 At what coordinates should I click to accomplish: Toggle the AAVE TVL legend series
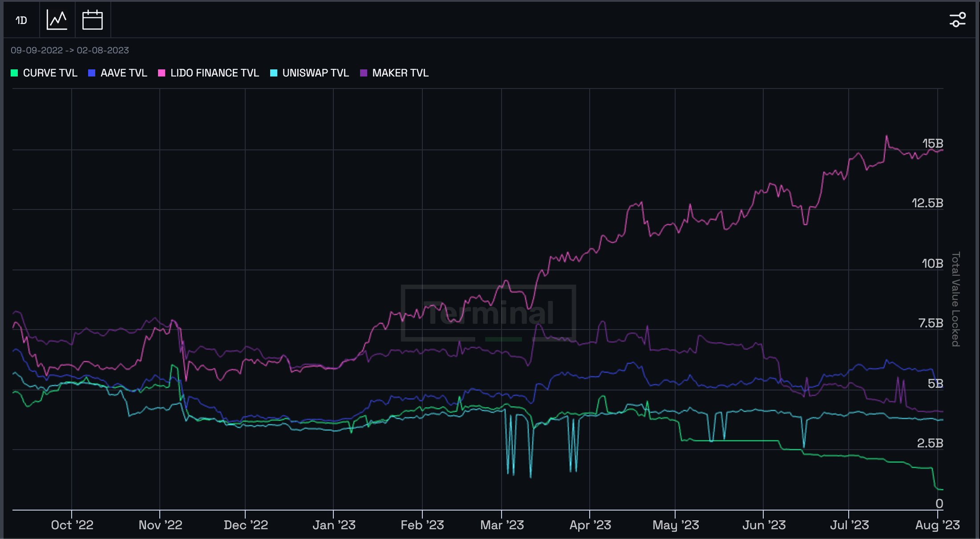point(118,73)
